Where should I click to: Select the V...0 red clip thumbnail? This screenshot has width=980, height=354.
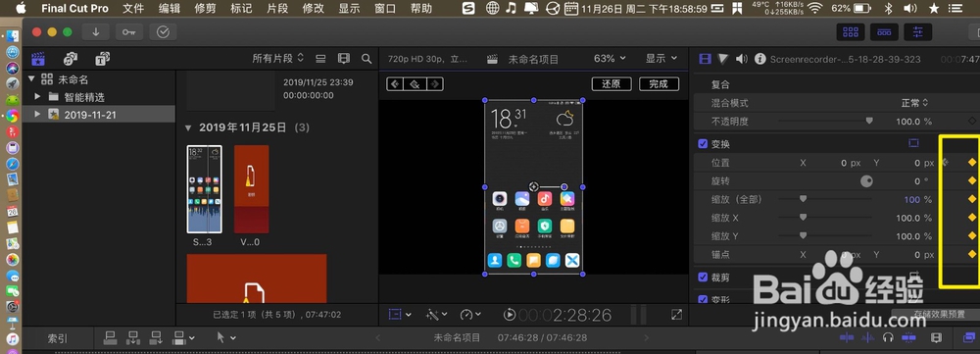coord(251,189)
